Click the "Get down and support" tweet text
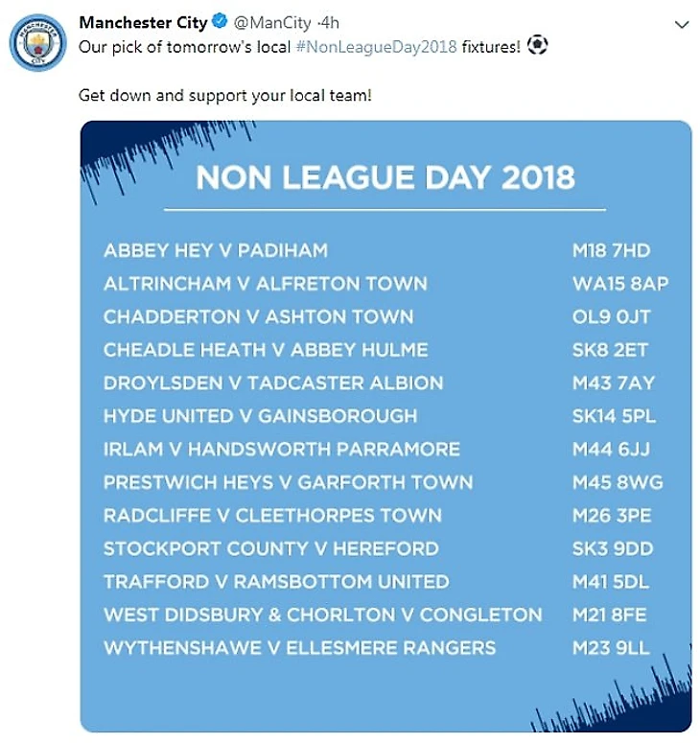 click(224, 97)
